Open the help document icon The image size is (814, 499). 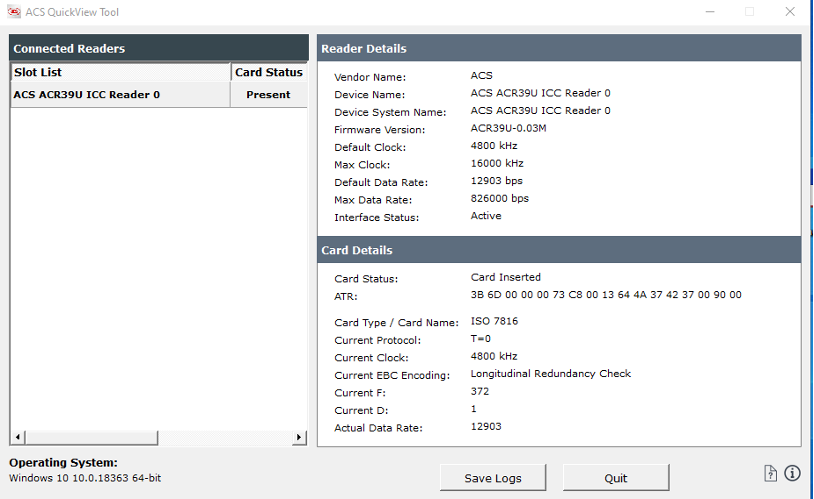pos(770,473)
